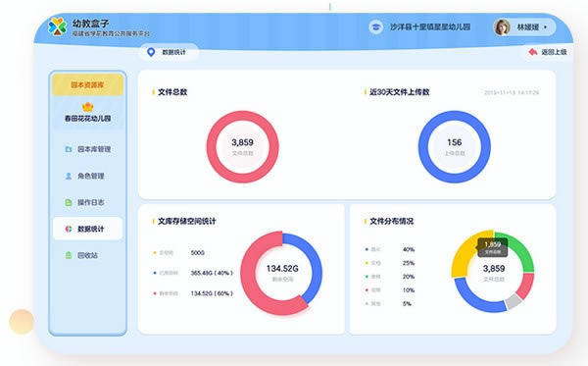This screenshot has height=366, width=588.
Task: Open 园本库管理 in the sidebar
Action: (x=88, y=149)
